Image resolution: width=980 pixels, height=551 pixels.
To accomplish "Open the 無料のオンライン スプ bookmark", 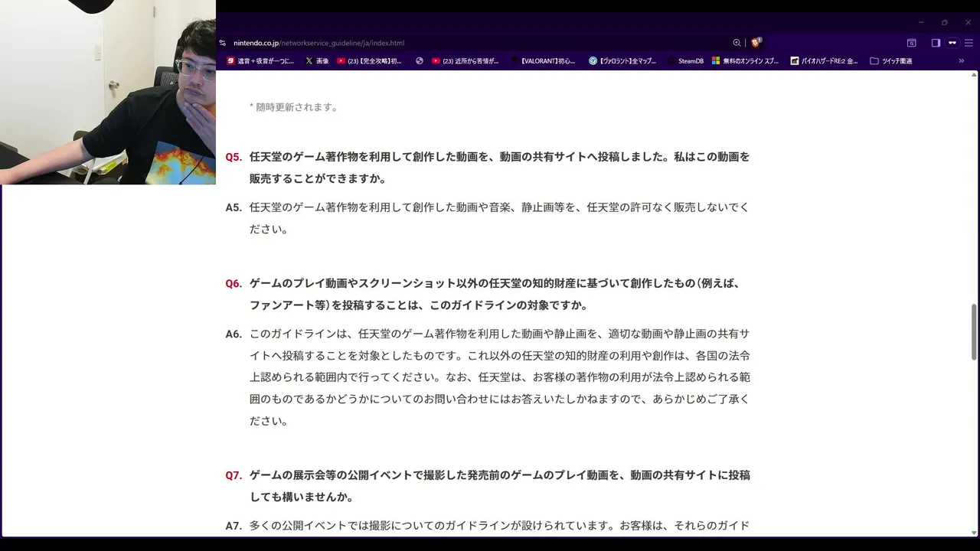I will pyautogui.click(x=745, y=60).
